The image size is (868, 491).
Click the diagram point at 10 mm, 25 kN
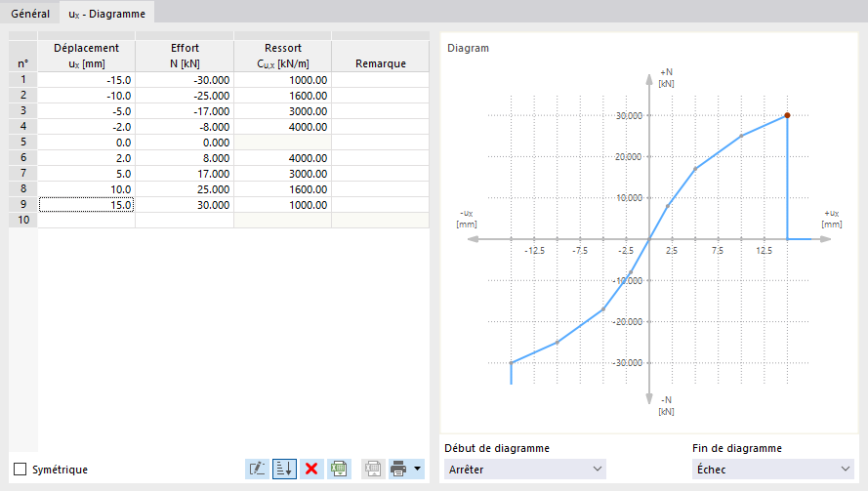coord(741,136)
